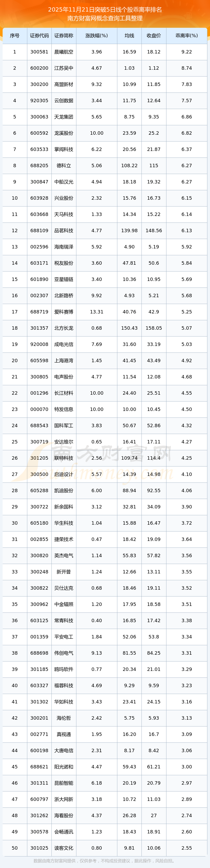Click the 证券简称 column header
210x868 pixels.
[x=64, y=36]
